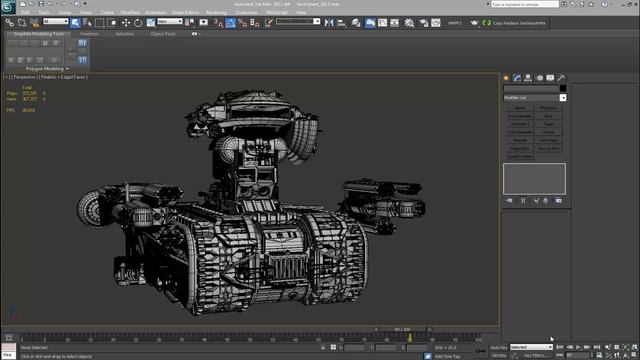
Task: Open the Modifiers menu
Action: pyautogui.click(x=130, y=13)
